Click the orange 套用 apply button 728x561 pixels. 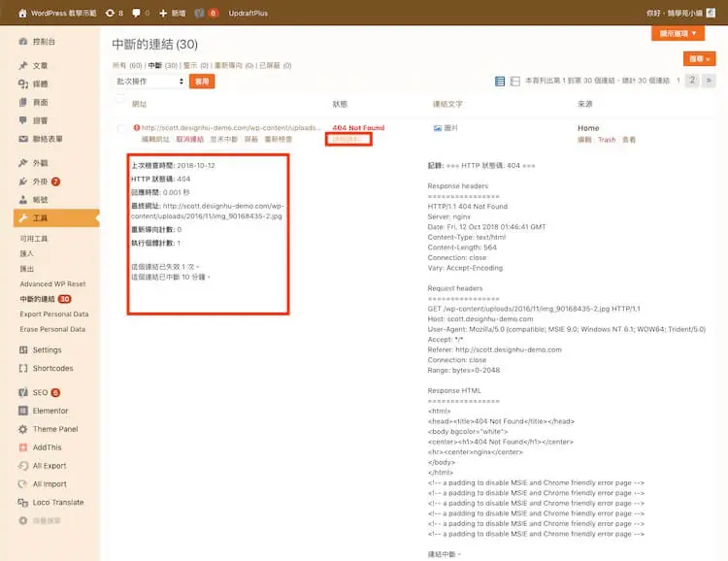tap(202, 82)
